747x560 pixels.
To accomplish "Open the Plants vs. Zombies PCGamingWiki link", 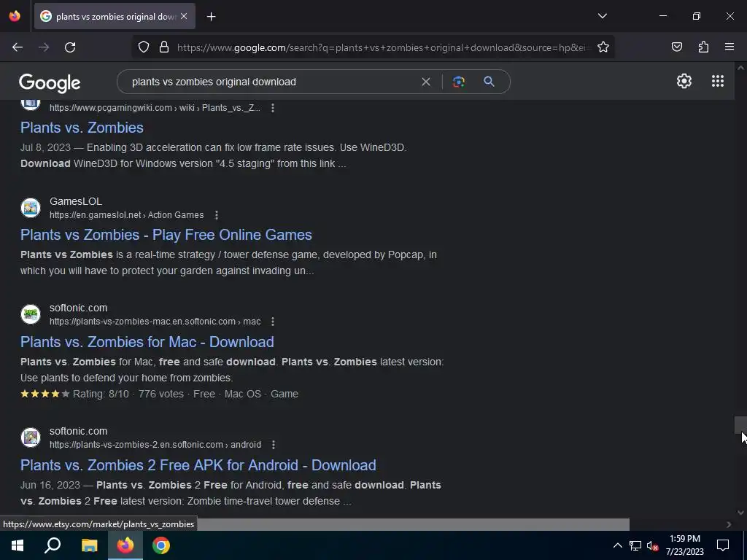I will 82,128.
